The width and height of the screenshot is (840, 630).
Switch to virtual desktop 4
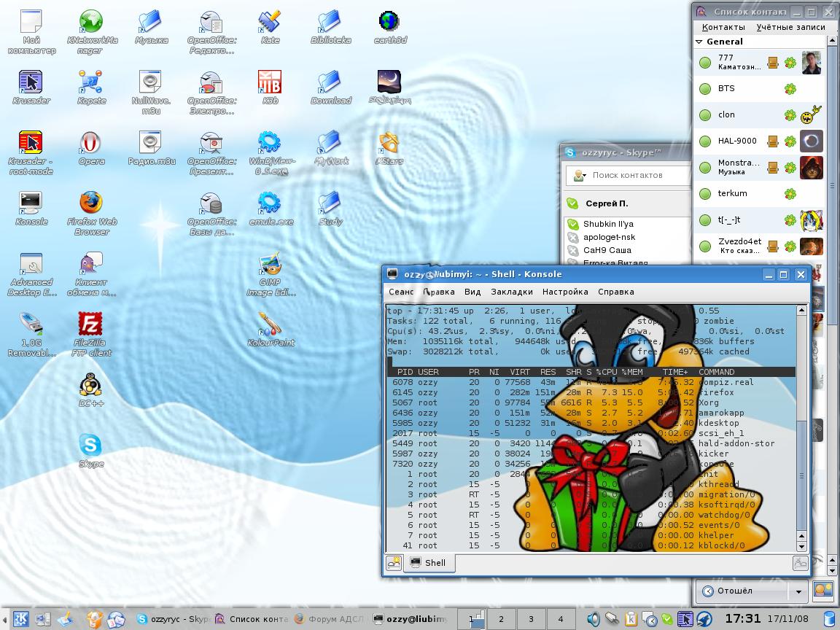[x=560, y=619]
